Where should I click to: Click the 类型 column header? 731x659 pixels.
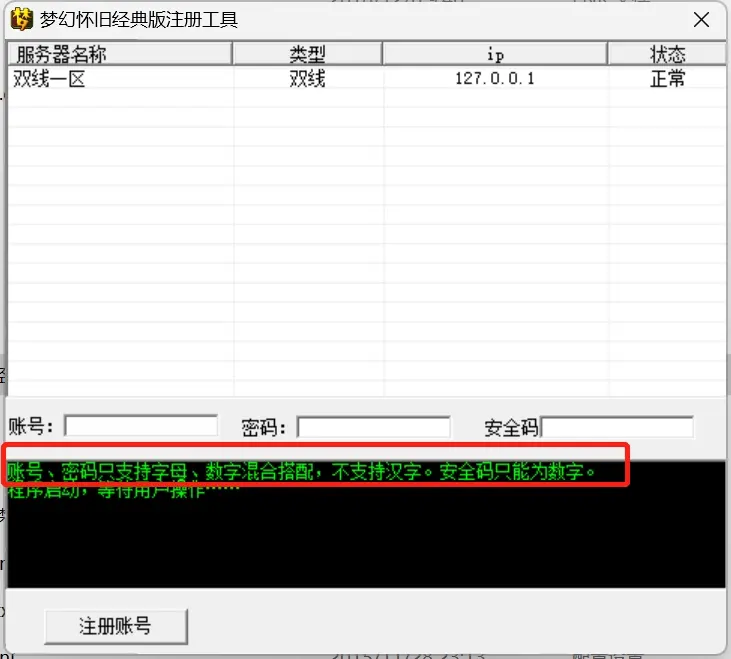pos(307,54)
